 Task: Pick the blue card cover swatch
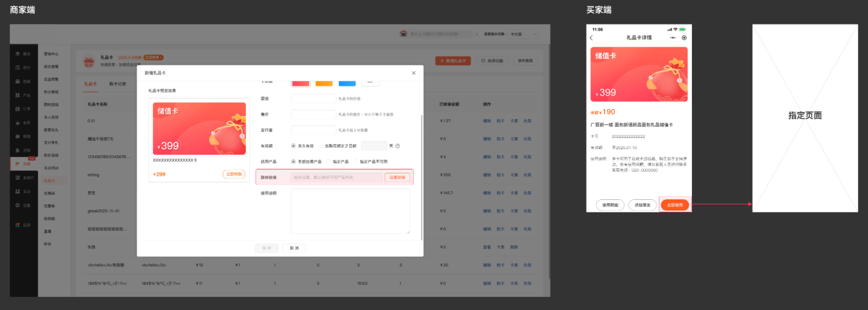pos(347,83)
